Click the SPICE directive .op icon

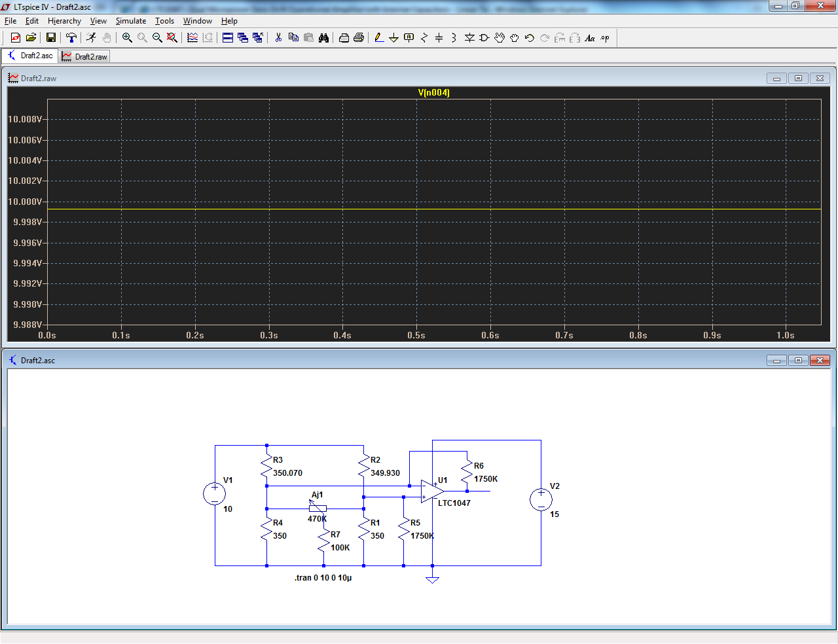605,38
